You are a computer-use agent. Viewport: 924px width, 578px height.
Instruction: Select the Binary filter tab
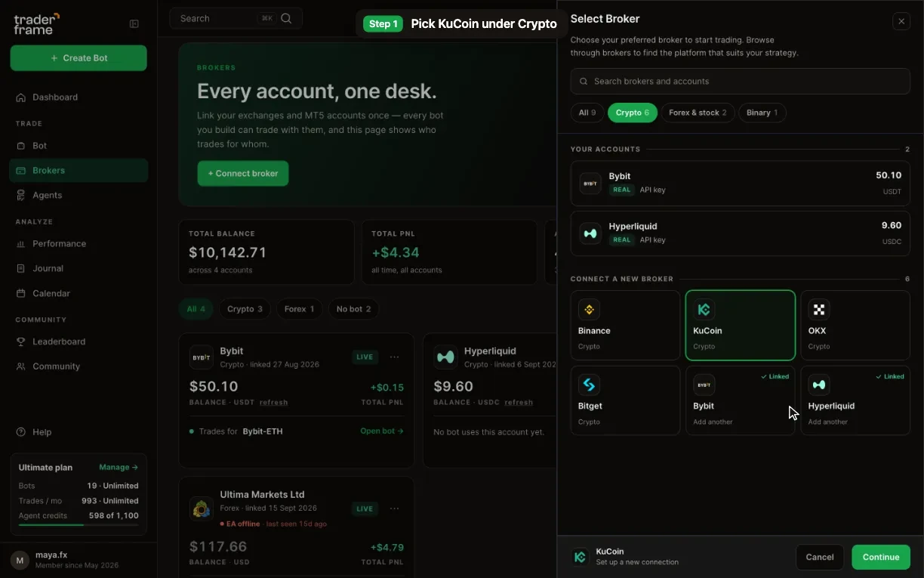762,113
